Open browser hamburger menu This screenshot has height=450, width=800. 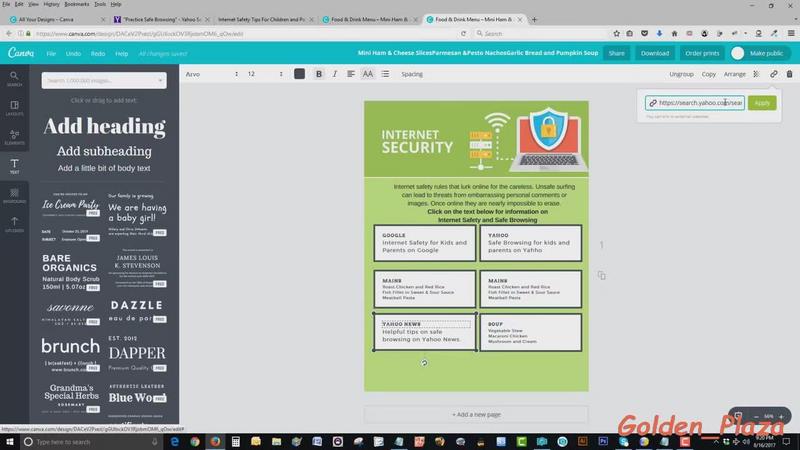[x=791, y=34]
